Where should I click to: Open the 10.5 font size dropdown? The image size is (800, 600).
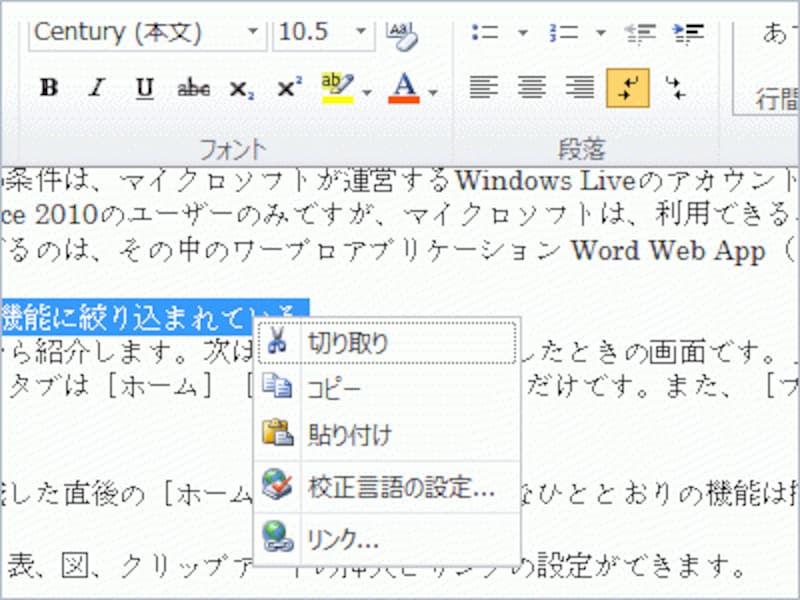pos(361,32)
